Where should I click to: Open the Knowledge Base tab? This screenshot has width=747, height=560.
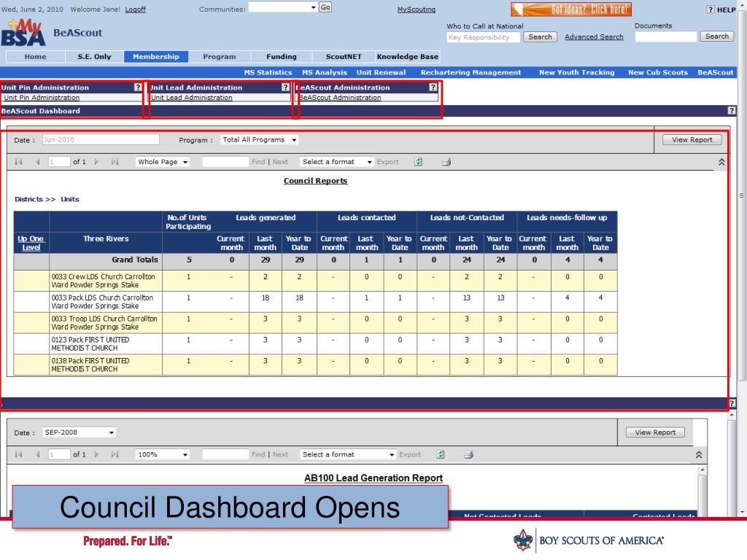coord(407,57)
